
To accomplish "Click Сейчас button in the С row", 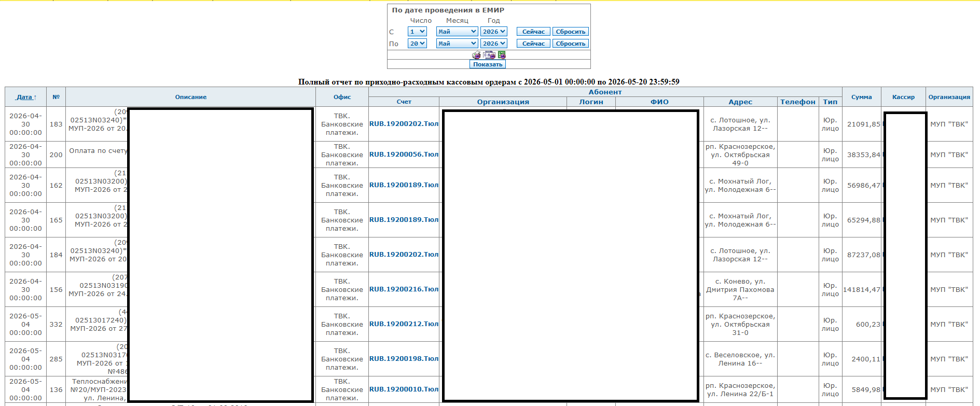I will tap(533, 32).
